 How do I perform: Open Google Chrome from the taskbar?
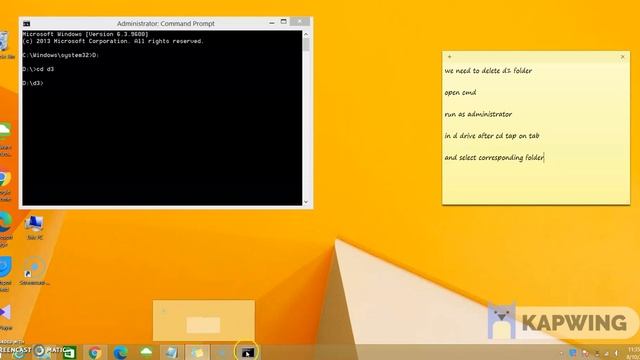[x=95, y=352]
